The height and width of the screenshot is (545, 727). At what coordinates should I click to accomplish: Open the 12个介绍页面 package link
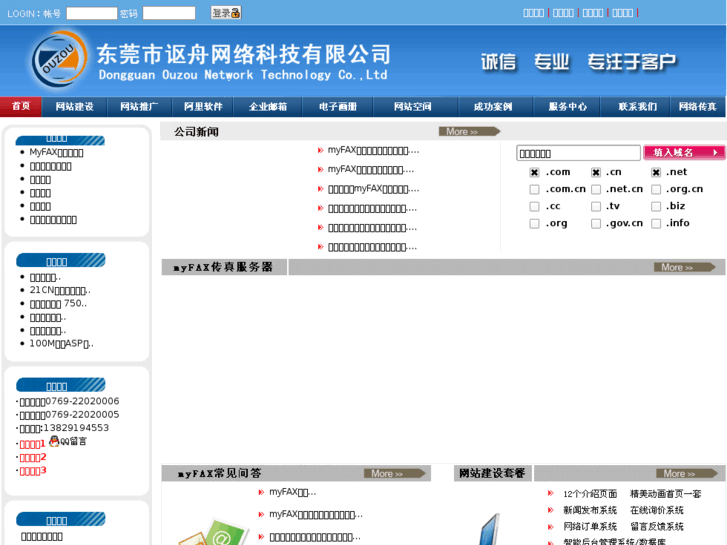click(590, 493)
